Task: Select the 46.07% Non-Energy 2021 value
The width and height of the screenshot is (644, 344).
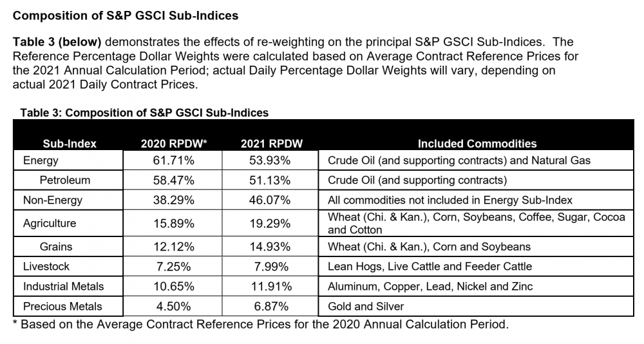Action: tap(270, 200)
